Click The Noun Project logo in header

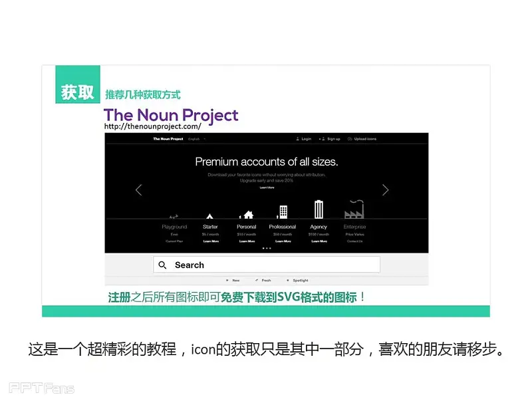pos(168,139)
